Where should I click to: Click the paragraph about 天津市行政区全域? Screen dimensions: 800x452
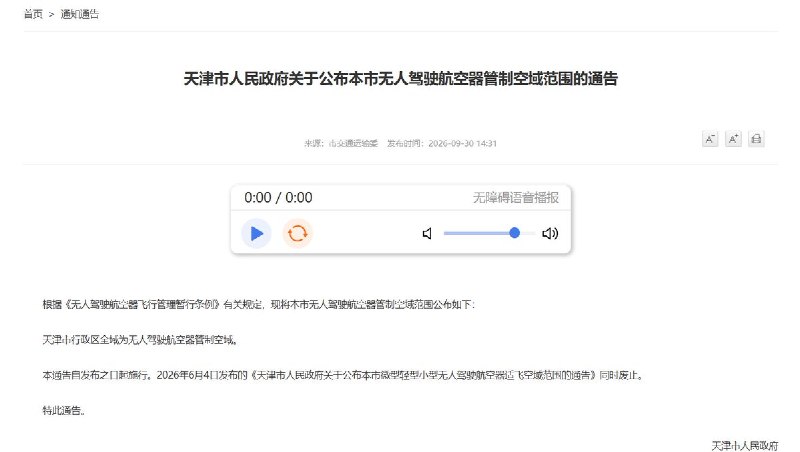click(140, 340)
